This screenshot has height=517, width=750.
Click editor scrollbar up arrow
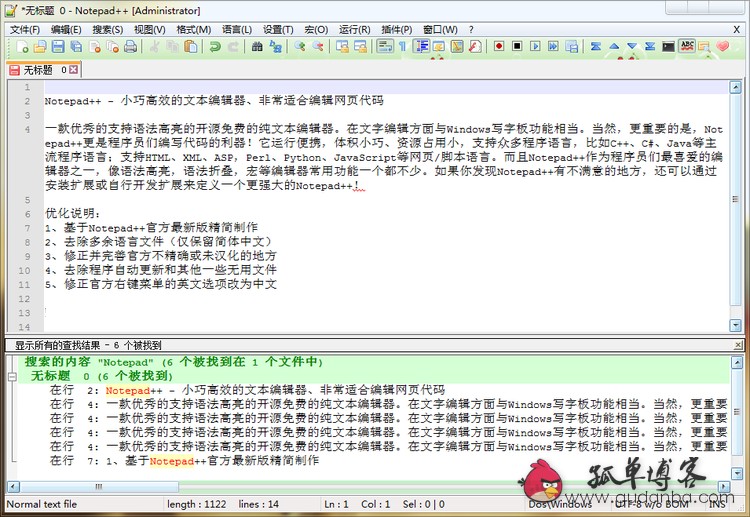(736, 87)
